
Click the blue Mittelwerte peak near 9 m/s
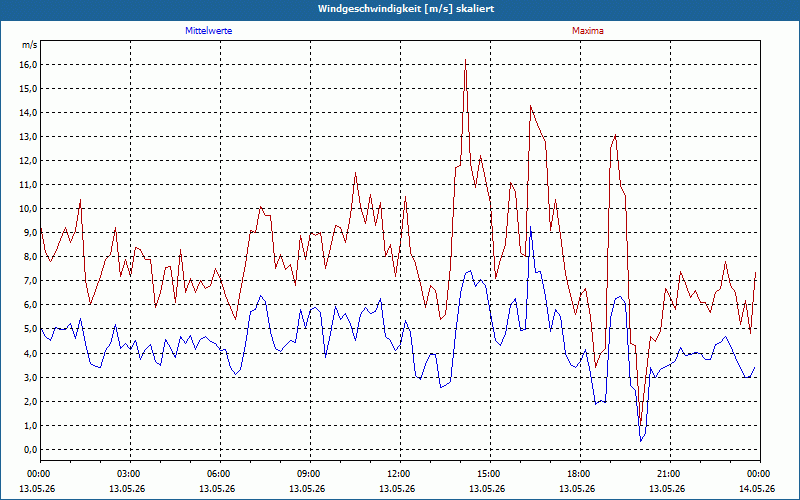point(531,227)
